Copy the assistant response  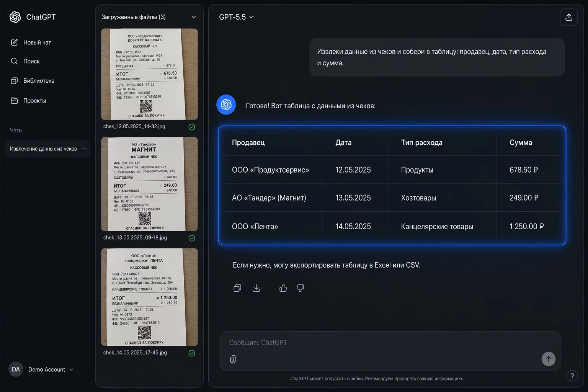tap(237, 288)
